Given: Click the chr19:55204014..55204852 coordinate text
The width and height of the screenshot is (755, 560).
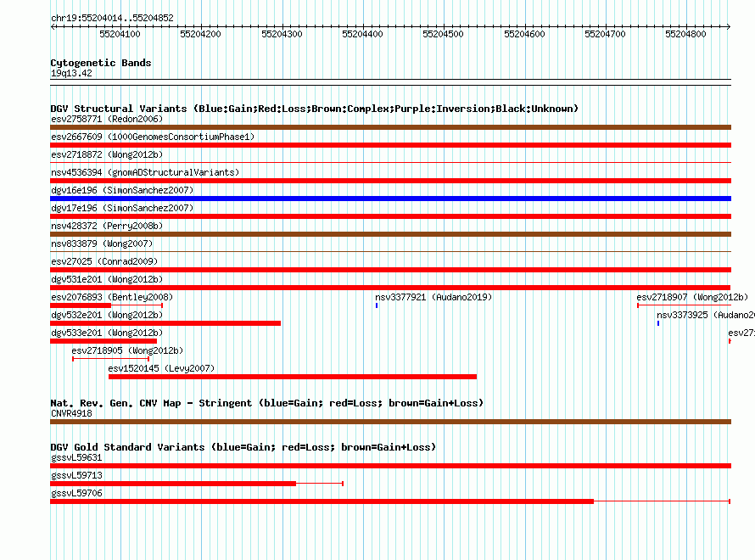Looking at the screenshot, I should [x=112, y=18].
